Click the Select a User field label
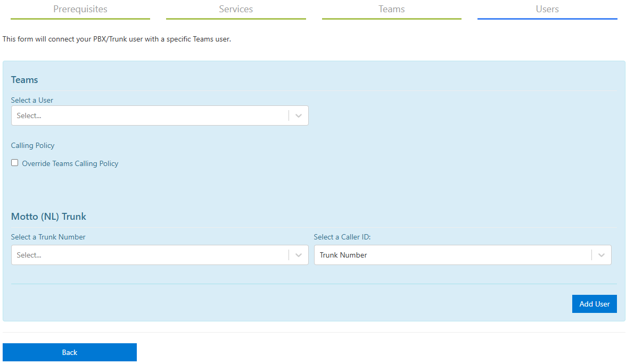 click(32, 100)
